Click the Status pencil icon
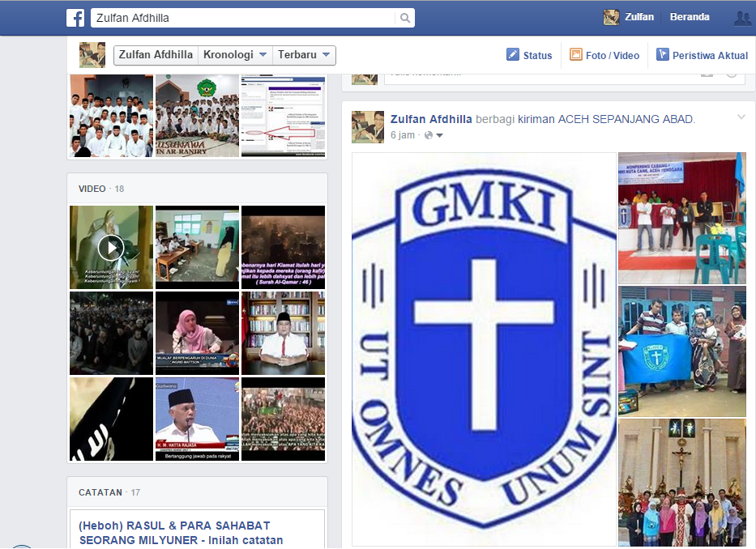The height and width of the screenshot is (549, 756). [x=513, y=54]
